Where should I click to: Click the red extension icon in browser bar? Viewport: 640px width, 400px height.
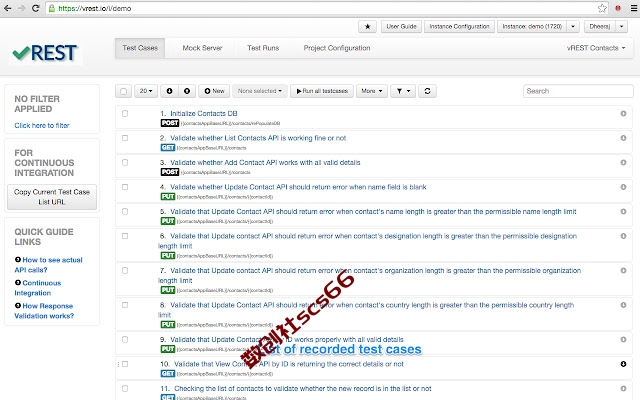point(618,8)
